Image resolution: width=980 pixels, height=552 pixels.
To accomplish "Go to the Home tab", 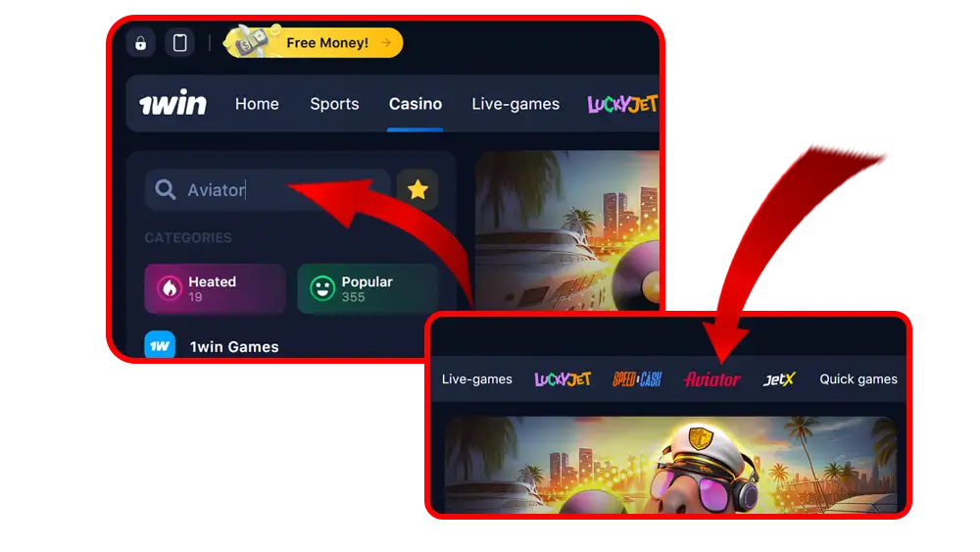I will tap(257, 104).
